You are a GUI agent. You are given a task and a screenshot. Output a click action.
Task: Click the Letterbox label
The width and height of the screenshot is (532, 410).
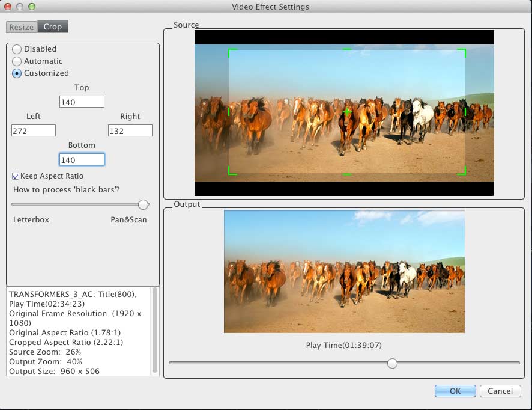31,220
